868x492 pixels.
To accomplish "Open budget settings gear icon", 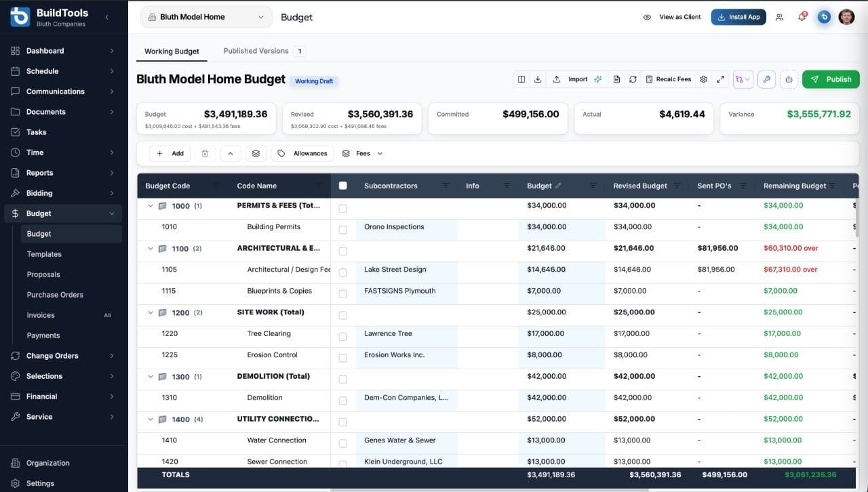I will coord(704,79).
